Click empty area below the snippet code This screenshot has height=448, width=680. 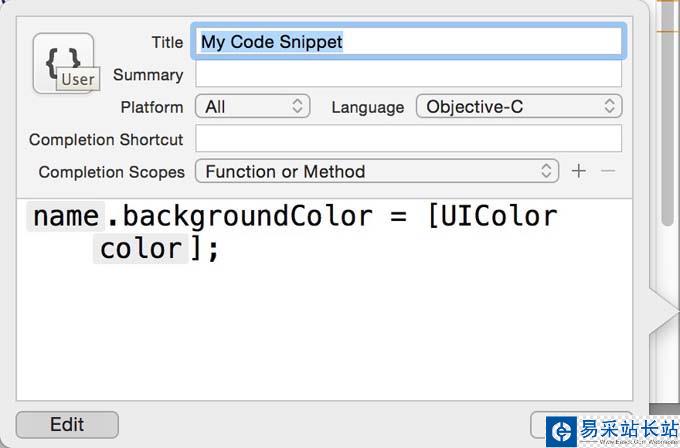tap(330, 340)
